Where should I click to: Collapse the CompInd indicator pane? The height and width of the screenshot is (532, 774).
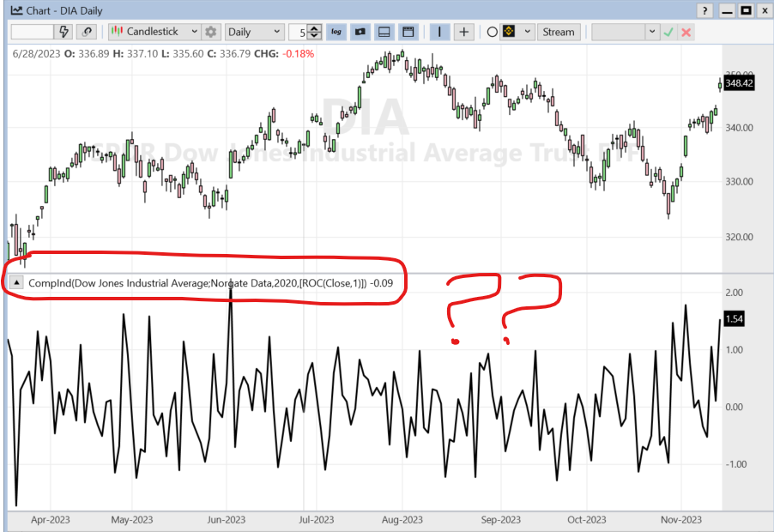click(16, 282)
